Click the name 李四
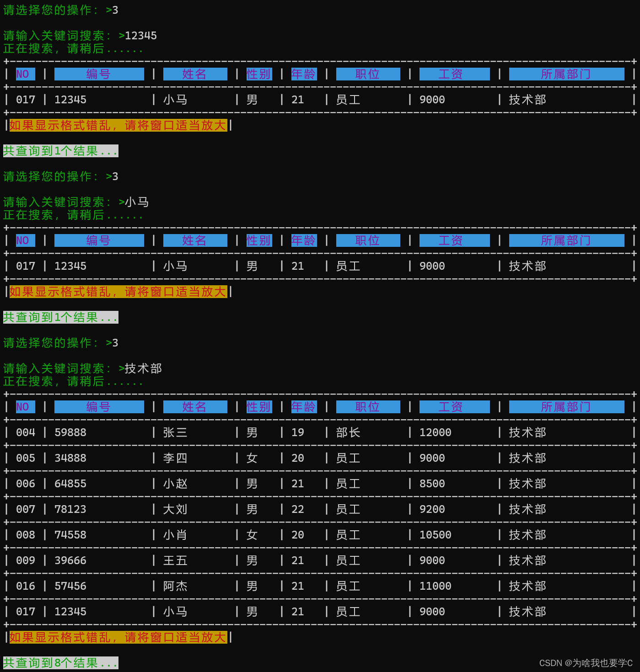This screenshot has width=640, height=672. click(x=175, y=458)
